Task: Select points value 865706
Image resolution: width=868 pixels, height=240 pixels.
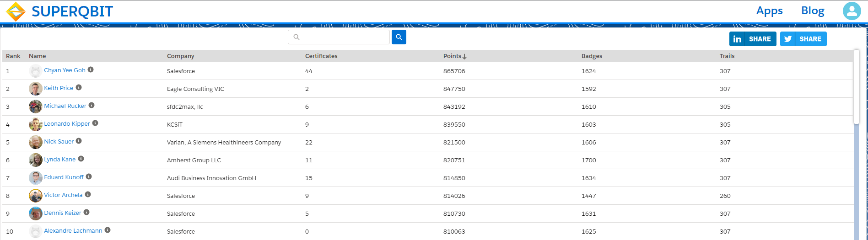Action: 454,71
